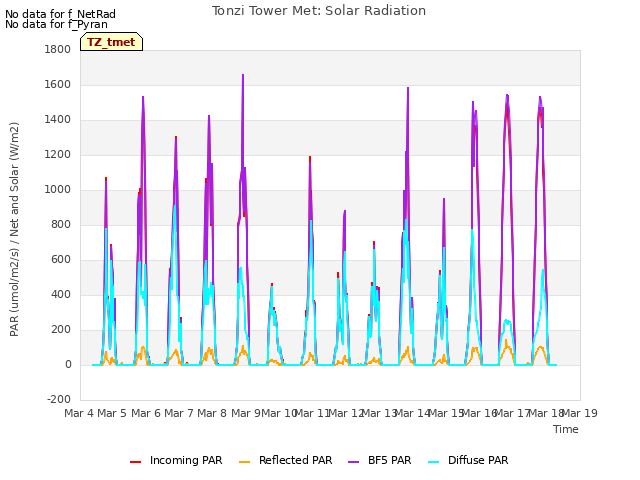
Task: Click the BF5 PAR peak near 1600 on Mar 13
Action: [x=408, y=88]
